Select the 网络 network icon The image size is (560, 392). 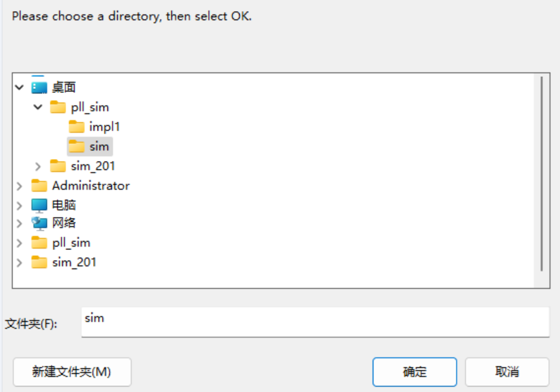point(39,223)
